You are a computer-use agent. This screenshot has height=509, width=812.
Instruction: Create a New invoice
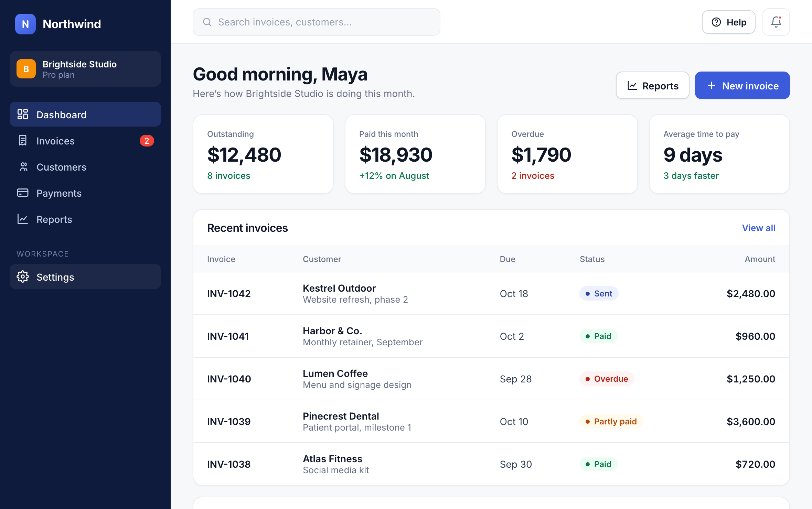click(742, 86)
